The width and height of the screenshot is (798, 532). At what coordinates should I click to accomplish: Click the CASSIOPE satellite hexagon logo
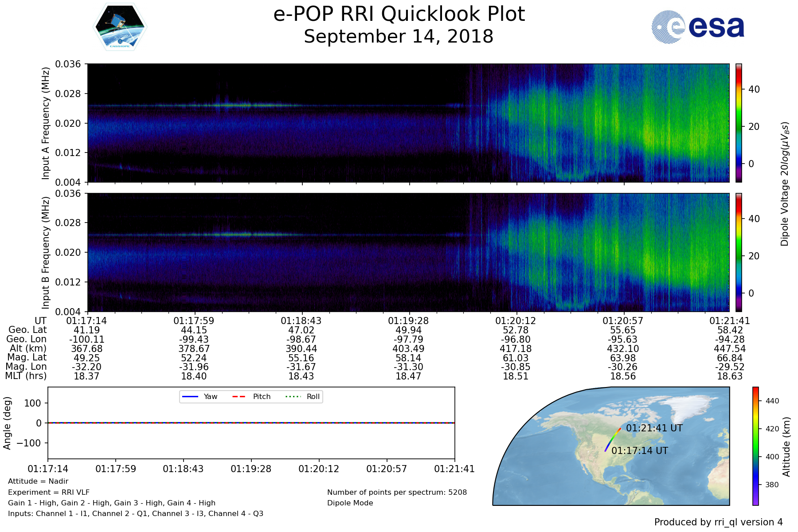[120, 27]
